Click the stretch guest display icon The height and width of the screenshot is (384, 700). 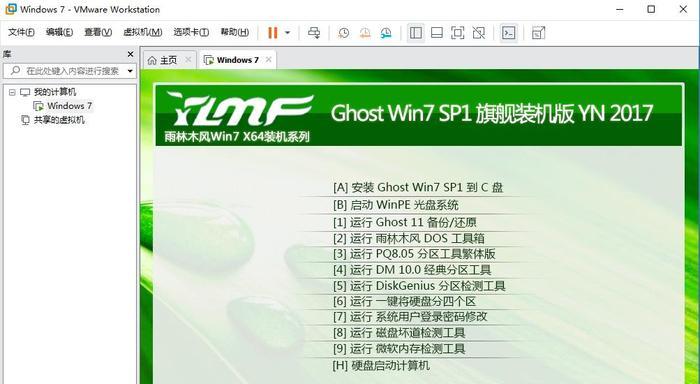(x=538, y=33)
